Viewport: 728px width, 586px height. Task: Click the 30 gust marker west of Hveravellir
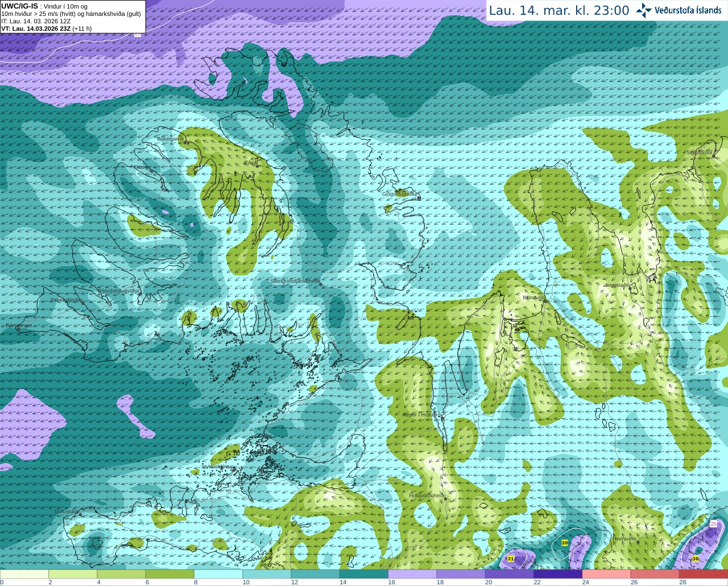[x=565, y=543]
